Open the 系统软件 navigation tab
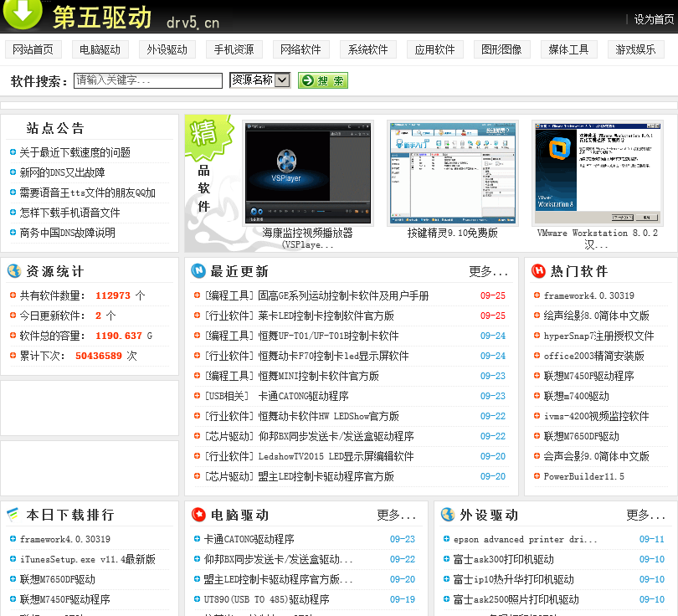 [x=368, y=49]
